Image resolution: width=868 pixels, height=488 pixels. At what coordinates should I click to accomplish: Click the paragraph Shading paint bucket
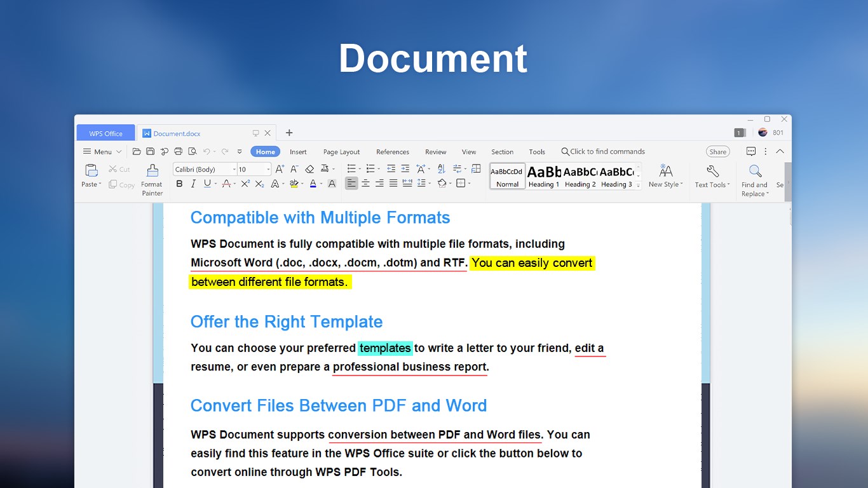coord(442,183)
